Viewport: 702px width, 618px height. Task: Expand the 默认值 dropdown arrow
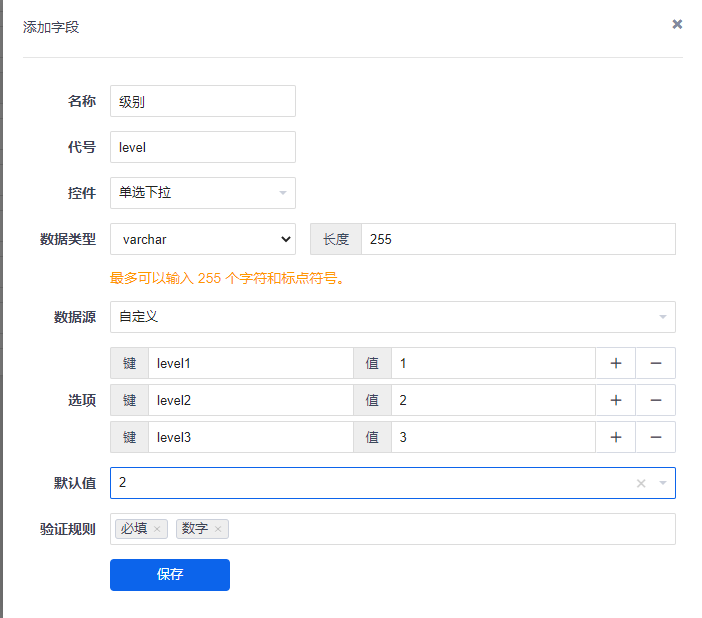click(x=662, y=484)
